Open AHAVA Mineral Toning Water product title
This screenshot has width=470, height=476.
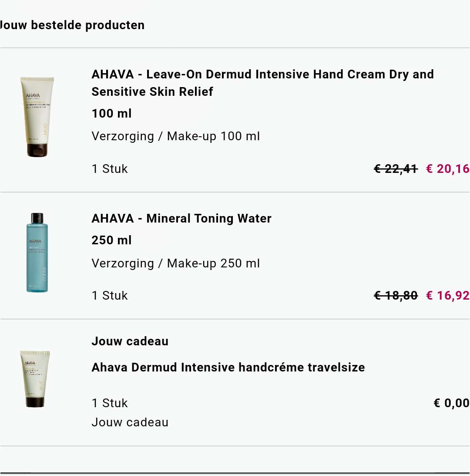(181, 218)
